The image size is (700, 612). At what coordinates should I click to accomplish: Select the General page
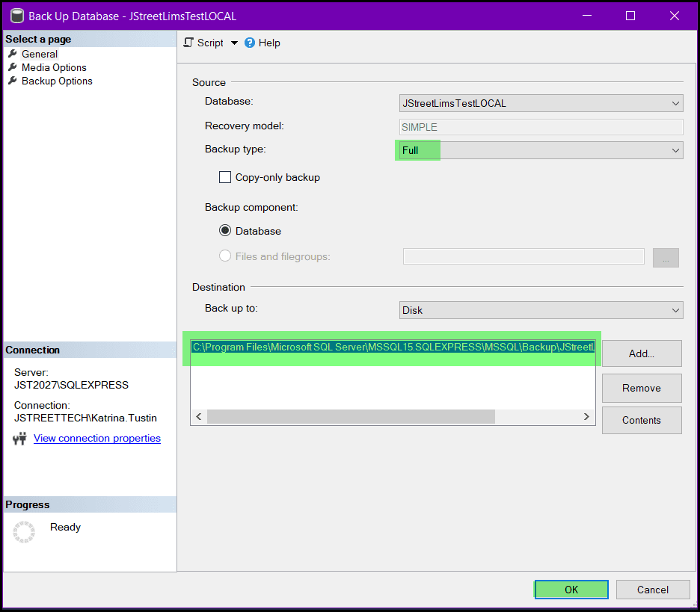point(40,54)
